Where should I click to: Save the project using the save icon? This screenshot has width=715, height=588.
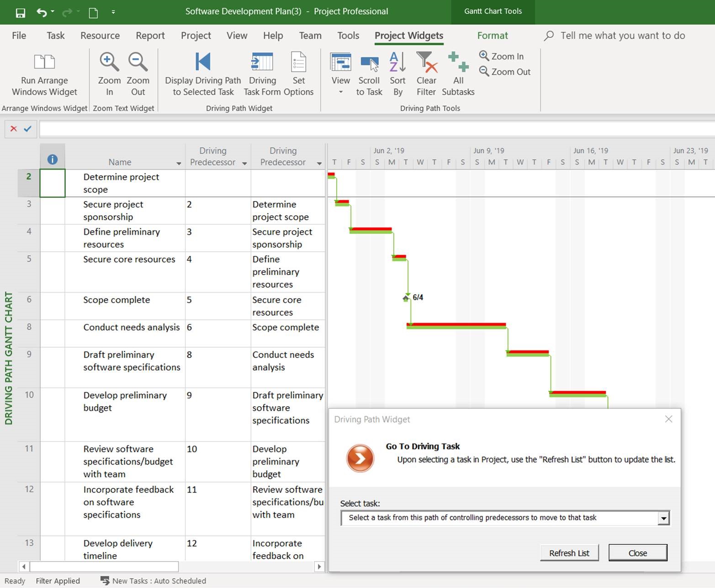point(20,12)
